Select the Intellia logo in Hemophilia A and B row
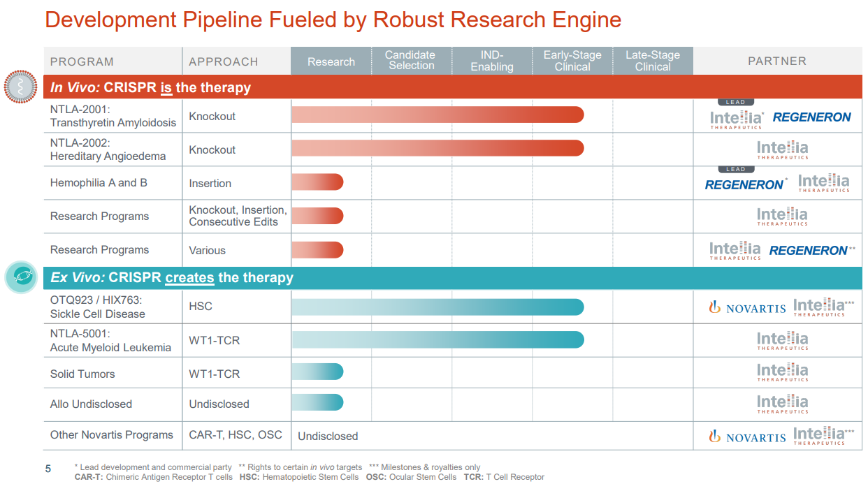 point(824,183)
